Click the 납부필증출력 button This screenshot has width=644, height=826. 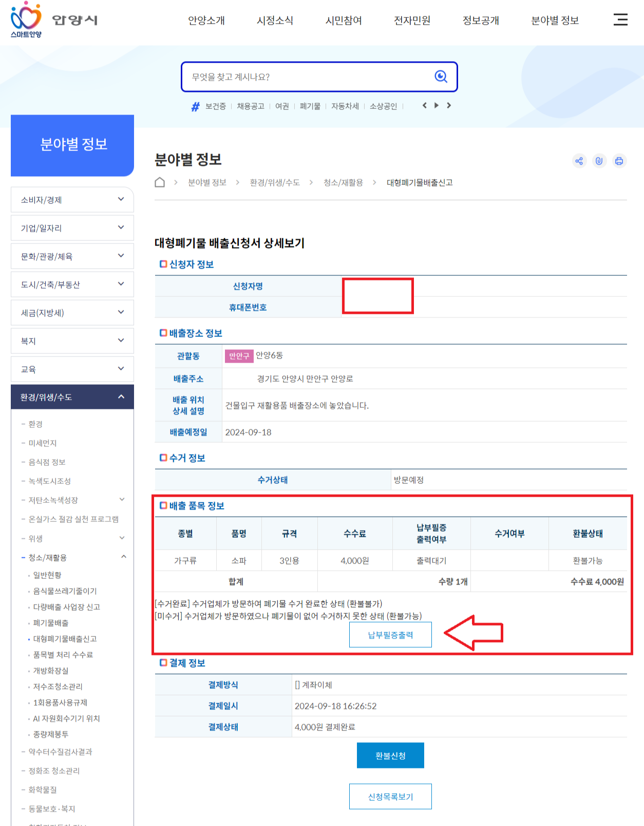[390, 635]
